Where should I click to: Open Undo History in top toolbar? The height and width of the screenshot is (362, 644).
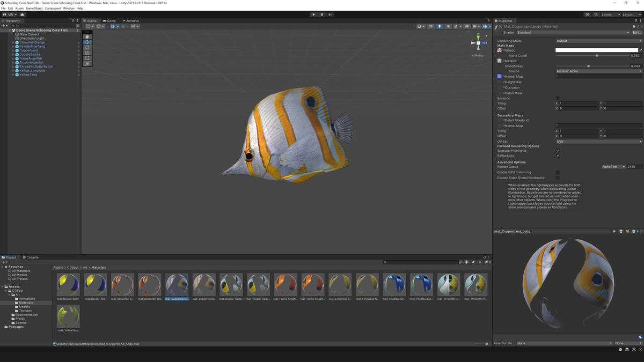click(587, 14)
